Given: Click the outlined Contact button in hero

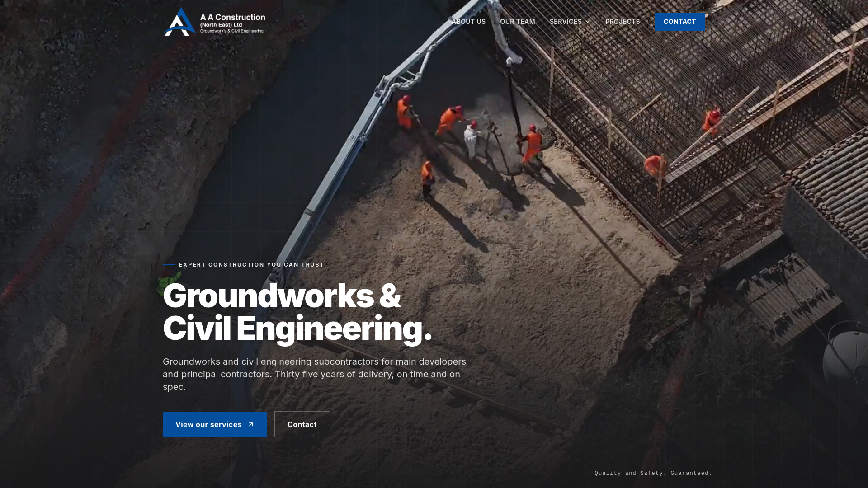Looking at the screenshot, I should click(x=302, y=424).
